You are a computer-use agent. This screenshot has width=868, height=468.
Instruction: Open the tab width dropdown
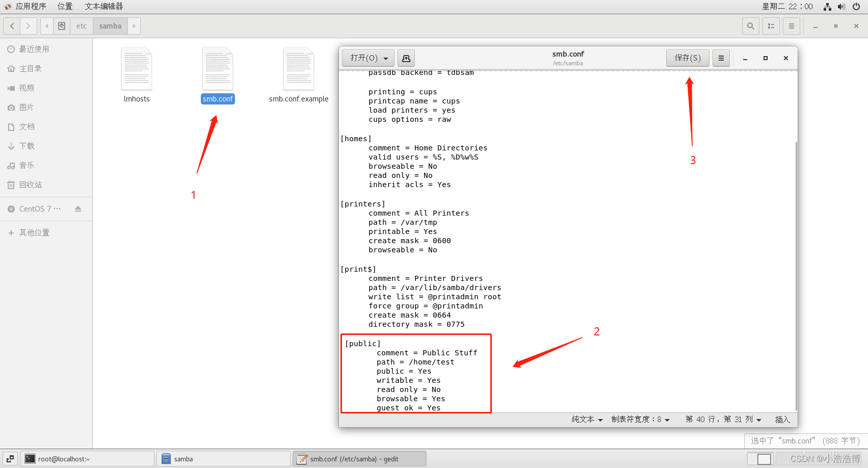(641, 420)
